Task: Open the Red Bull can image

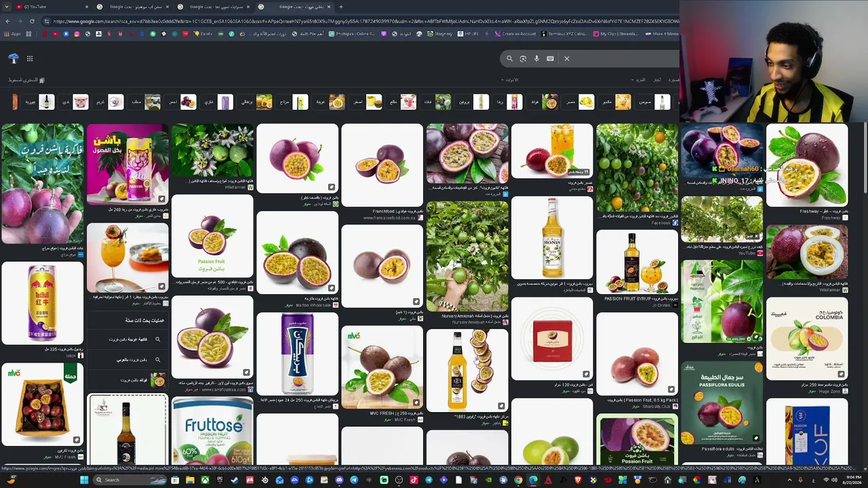Action: pyautogui.click(x=42, y=303)
